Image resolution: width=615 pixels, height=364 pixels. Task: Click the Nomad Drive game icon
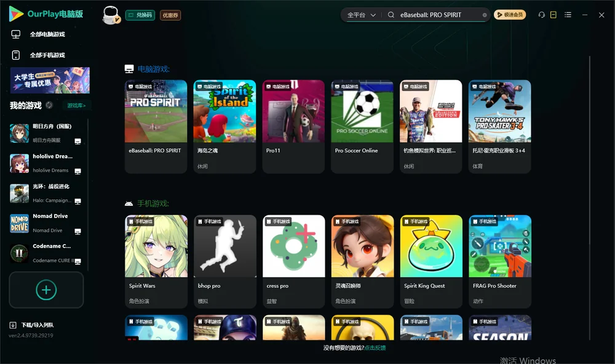tap(19, 224)
